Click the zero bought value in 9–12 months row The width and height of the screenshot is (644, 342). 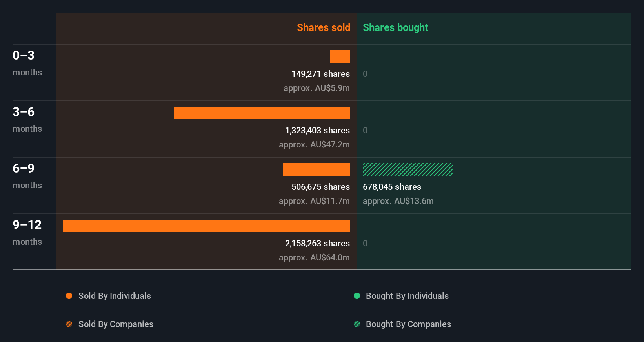pyautogui.click(x=365, y=243)
